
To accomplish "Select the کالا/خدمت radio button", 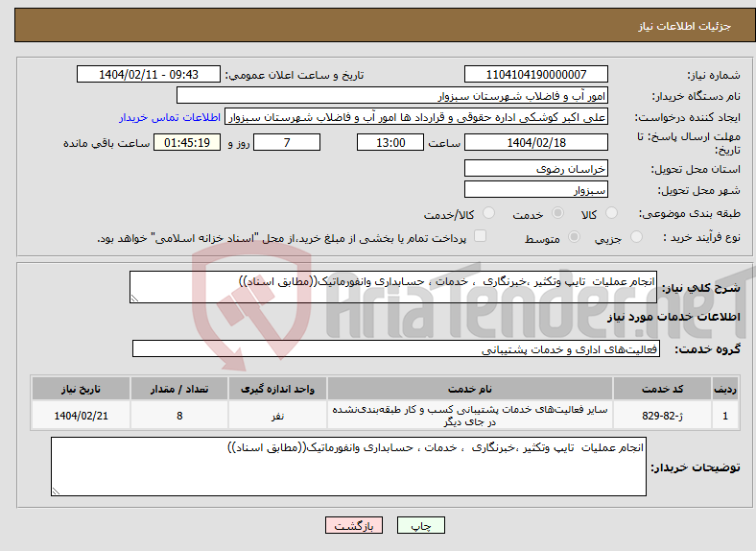I will coord(489,213).
